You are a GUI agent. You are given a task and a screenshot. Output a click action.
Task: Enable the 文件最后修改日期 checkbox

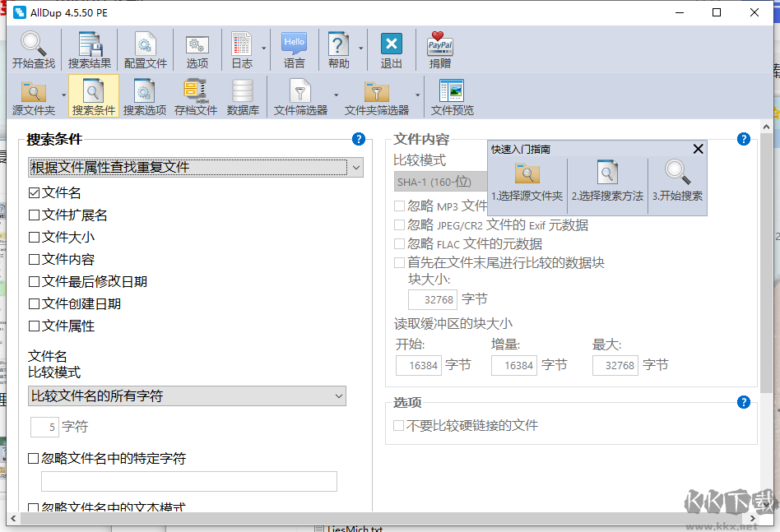[x=34, y=282]
